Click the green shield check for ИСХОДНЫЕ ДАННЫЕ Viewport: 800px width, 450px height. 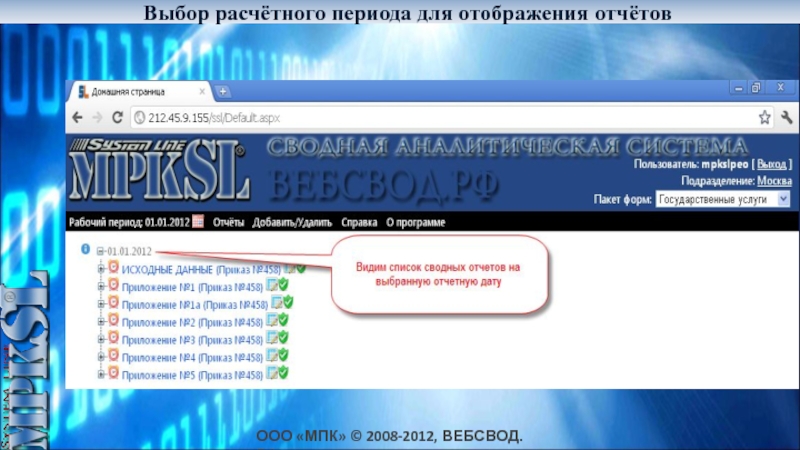301,267
